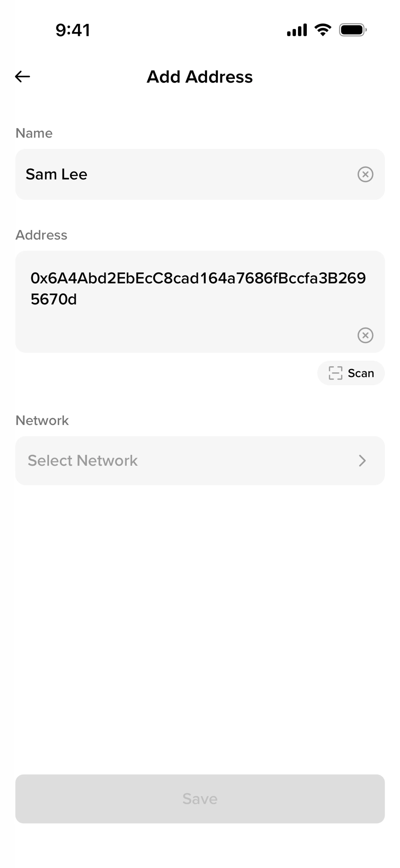Tap the Scan button label

[x=361, y=373]
